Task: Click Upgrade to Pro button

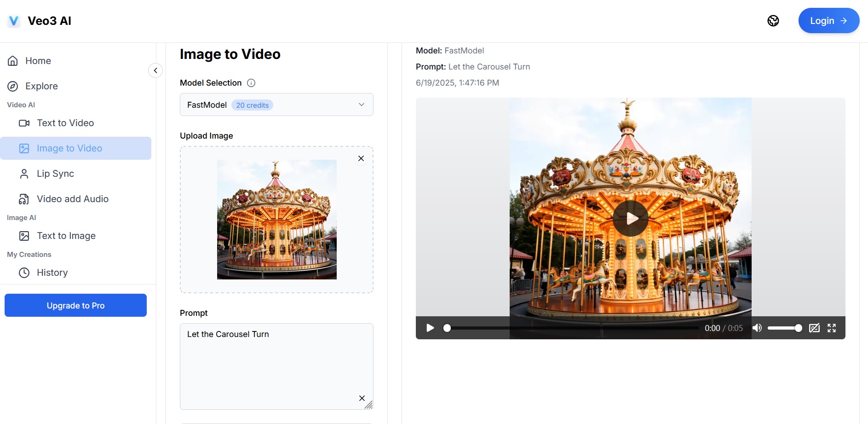Action: (75, 305)
